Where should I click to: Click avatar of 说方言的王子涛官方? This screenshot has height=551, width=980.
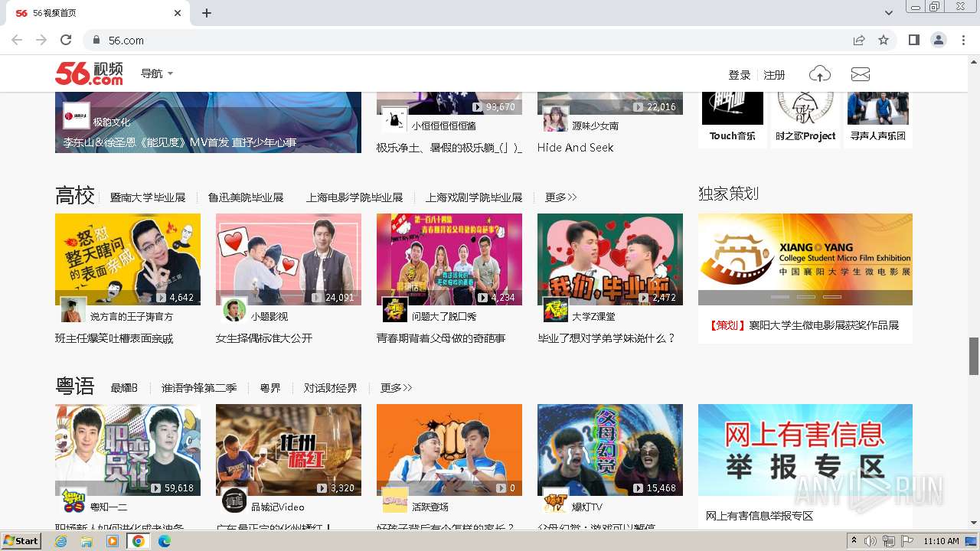coord(73,310)
